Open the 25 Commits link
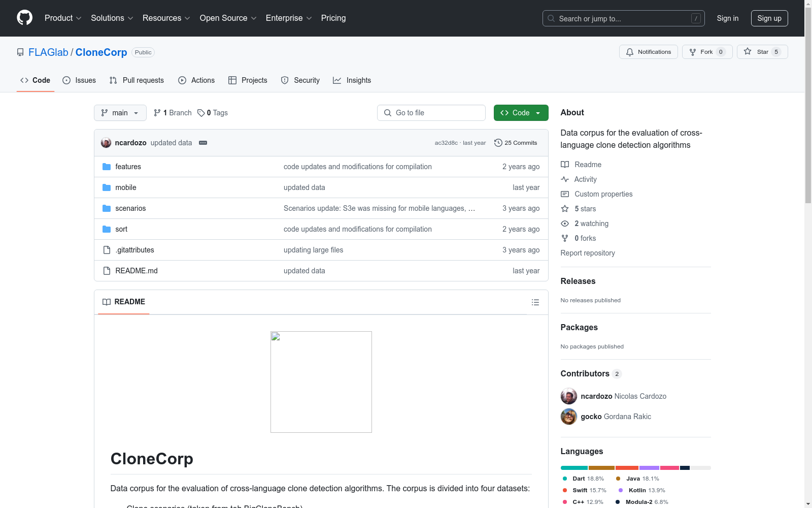Image resolution: width=812 pixels, height=508 pixels. [516, 143]
